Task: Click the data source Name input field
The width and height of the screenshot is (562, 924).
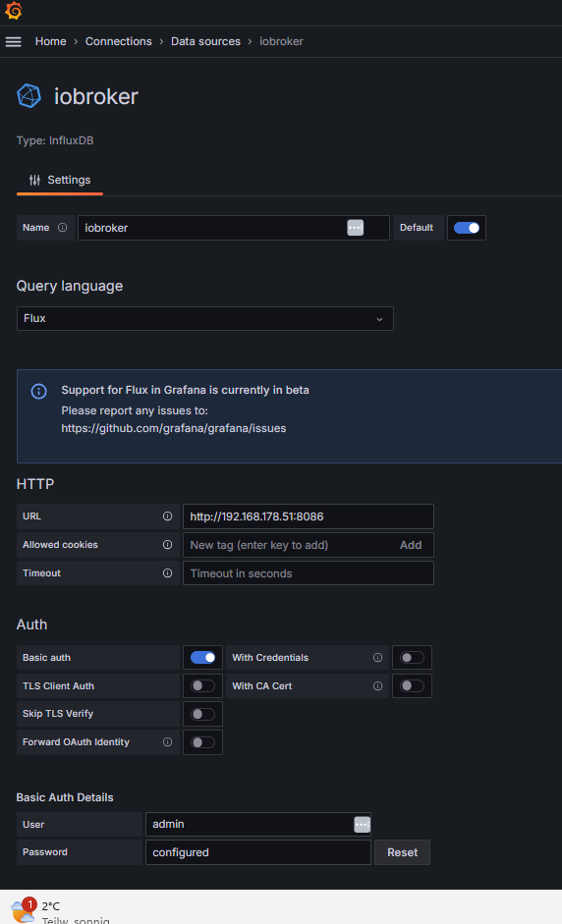Action: point(234,228)
